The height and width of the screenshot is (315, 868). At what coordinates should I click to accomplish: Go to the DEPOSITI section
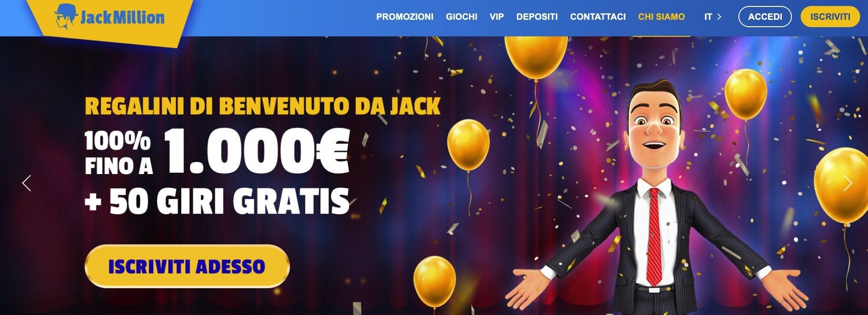point(537,17)
